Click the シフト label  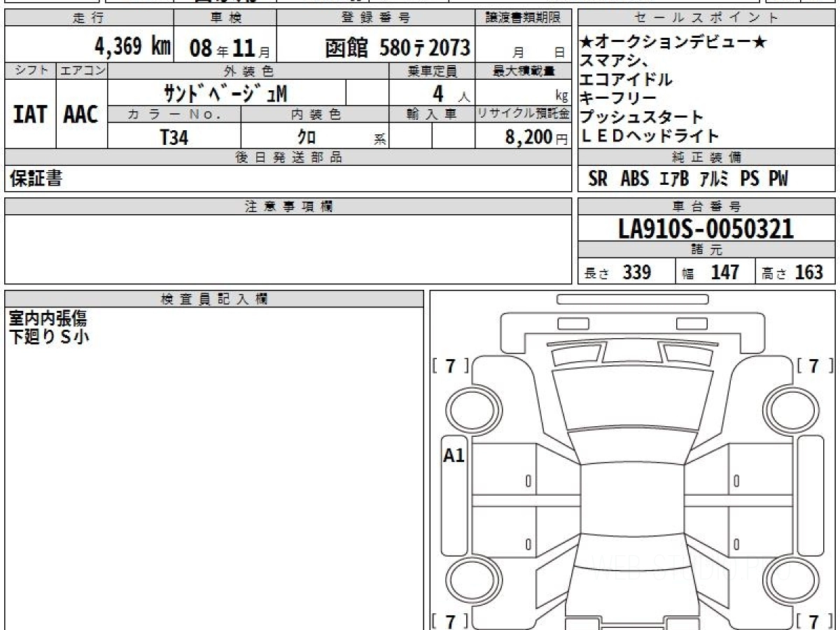(x=30, y=71)
